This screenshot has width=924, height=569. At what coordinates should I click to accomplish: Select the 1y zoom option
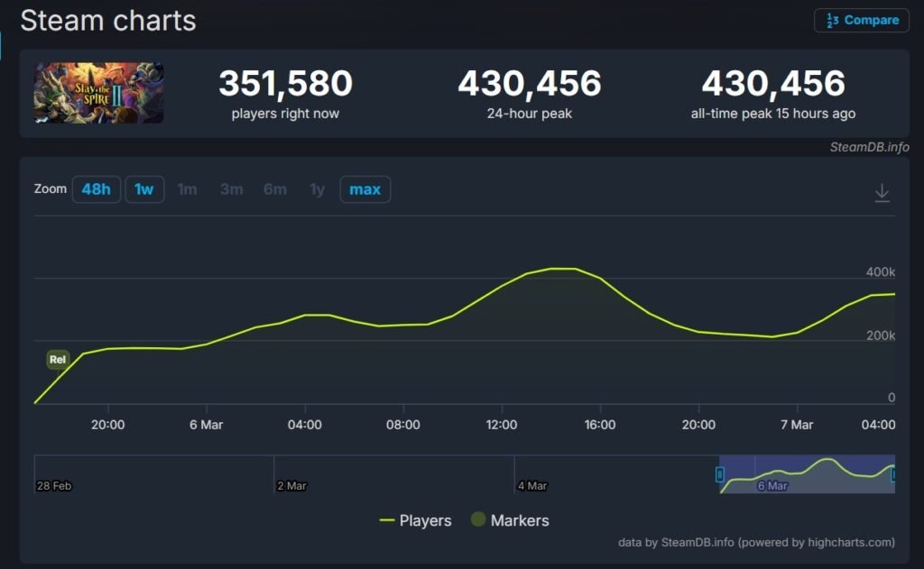319,189
